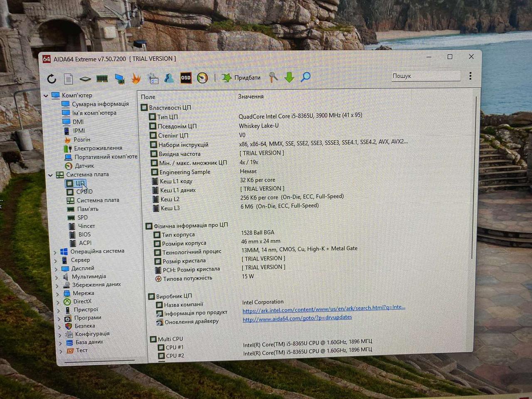This screenshot has width=532, height=399.
Task: Click the Поле column header
Action: pos(148,97)
